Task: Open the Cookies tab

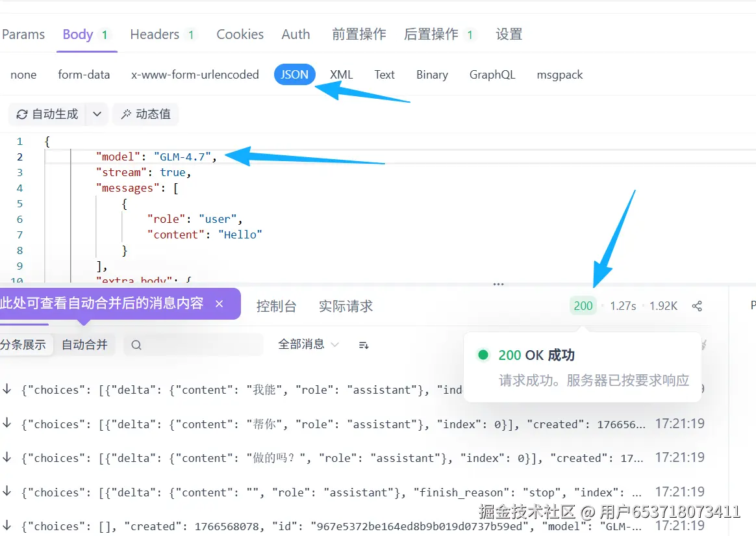Action: point(240,34)
